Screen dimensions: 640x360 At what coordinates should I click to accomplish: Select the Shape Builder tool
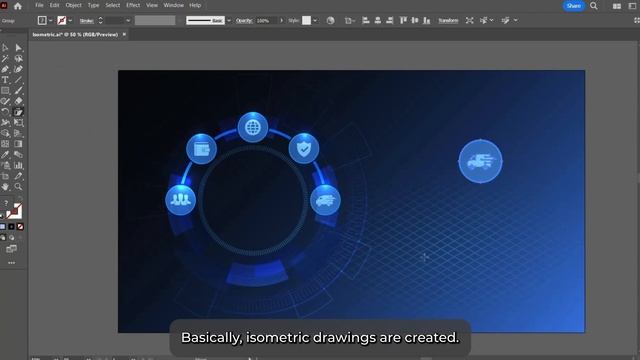point(5,133)
